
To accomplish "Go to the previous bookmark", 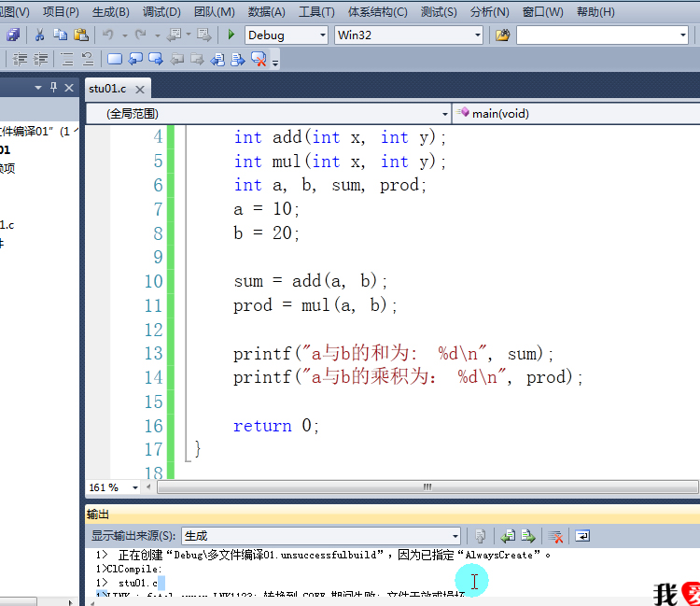I will click(x=135, y=59).
